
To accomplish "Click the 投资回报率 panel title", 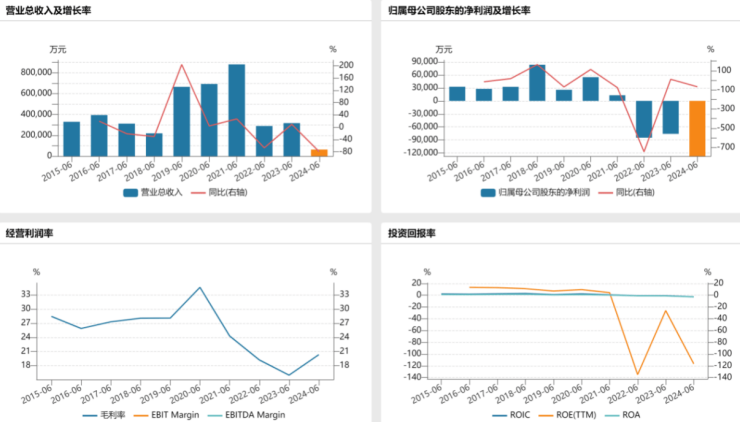I will 412,233.
